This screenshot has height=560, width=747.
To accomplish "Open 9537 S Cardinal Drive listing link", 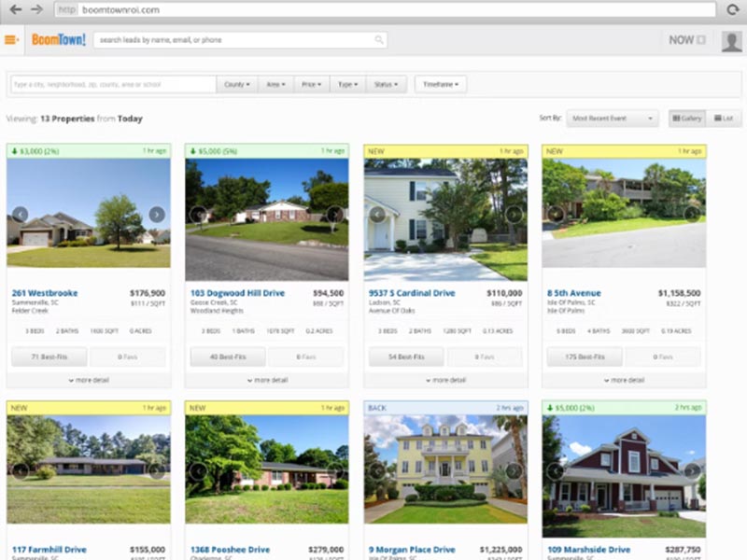I will coord(412,293).
